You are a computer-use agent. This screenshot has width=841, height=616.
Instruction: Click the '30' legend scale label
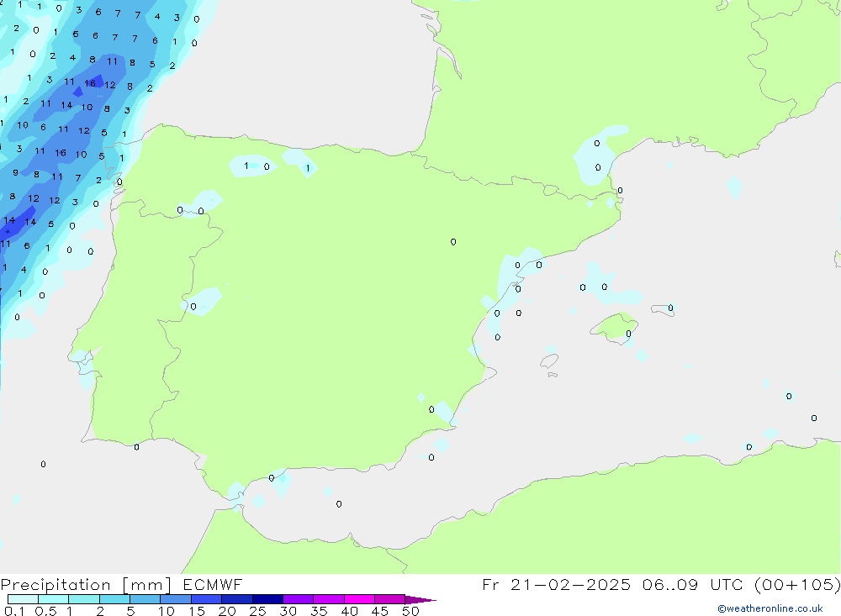[x=288, y=611]
